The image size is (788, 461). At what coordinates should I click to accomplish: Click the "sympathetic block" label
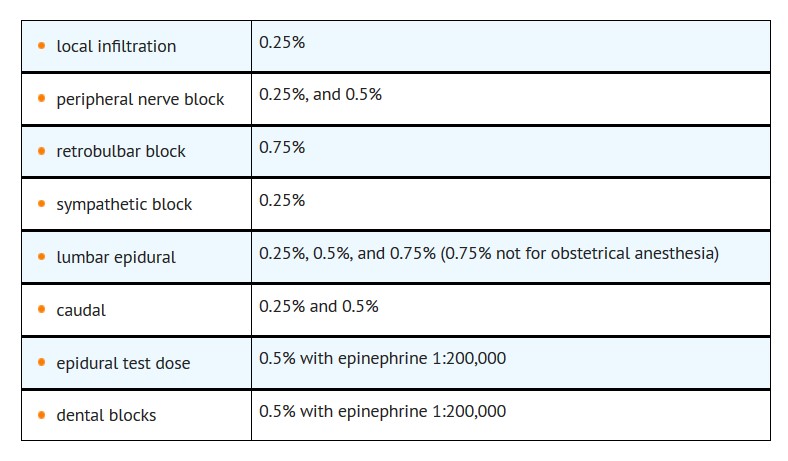[124, 205]
